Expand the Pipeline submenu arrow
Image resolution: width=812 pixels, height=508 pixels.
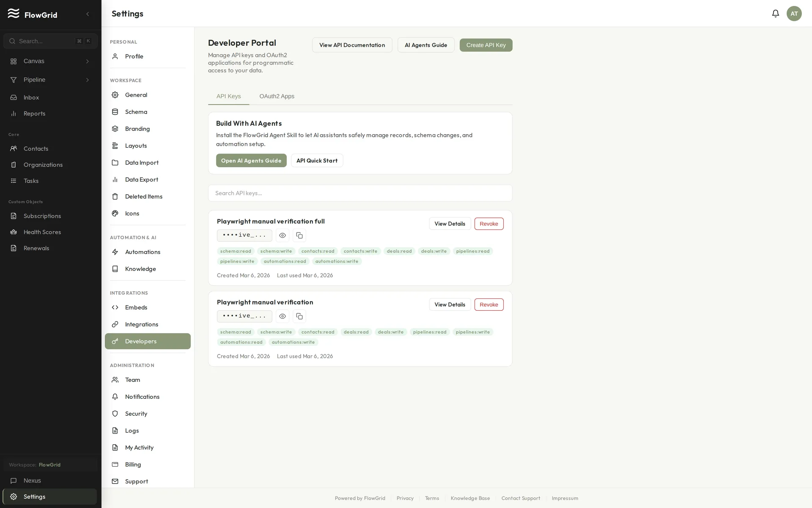88,80
